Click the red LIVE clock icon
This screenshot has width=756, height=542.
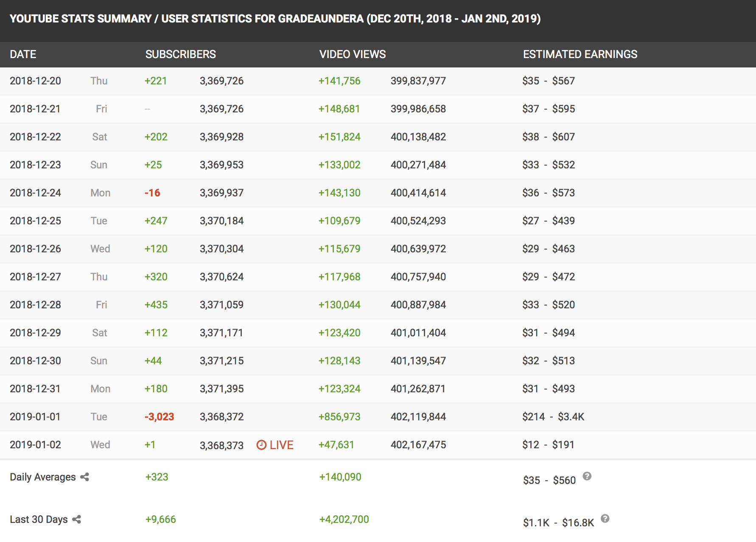pos(261,445)
